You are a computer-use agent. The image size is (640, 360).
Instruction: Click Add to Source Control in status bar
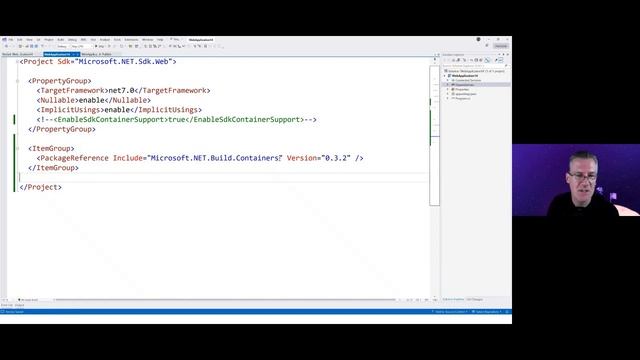(451, 312)
